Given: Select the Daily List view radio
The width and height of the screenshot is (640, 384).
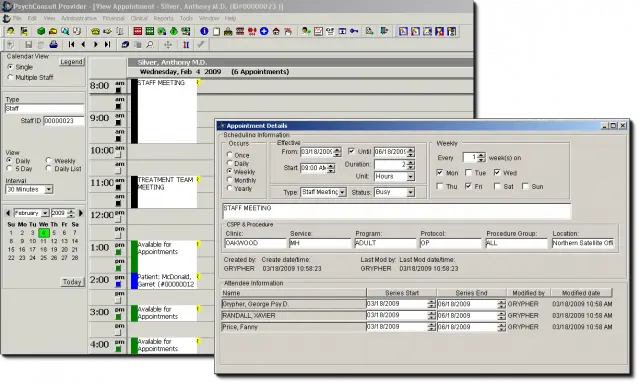Looking at the screenshot, I should [49, 168].
